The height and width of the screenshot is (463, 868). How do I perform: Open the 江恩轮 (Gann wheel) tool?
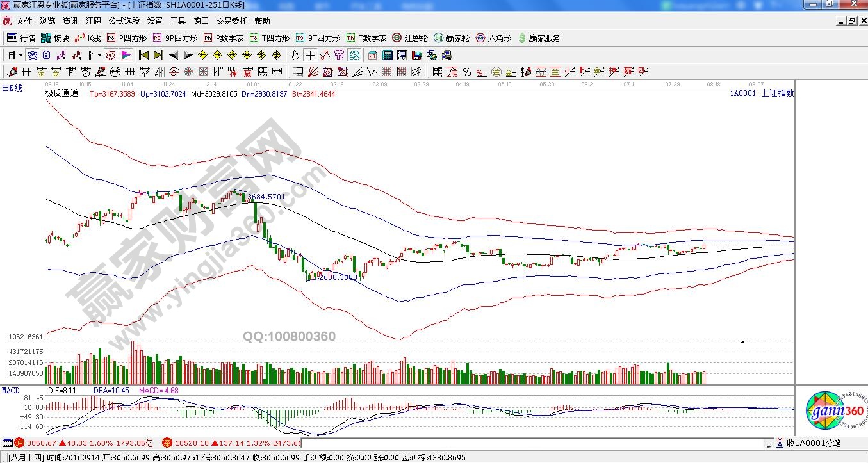pyautogui.click(x=407, y=38)
